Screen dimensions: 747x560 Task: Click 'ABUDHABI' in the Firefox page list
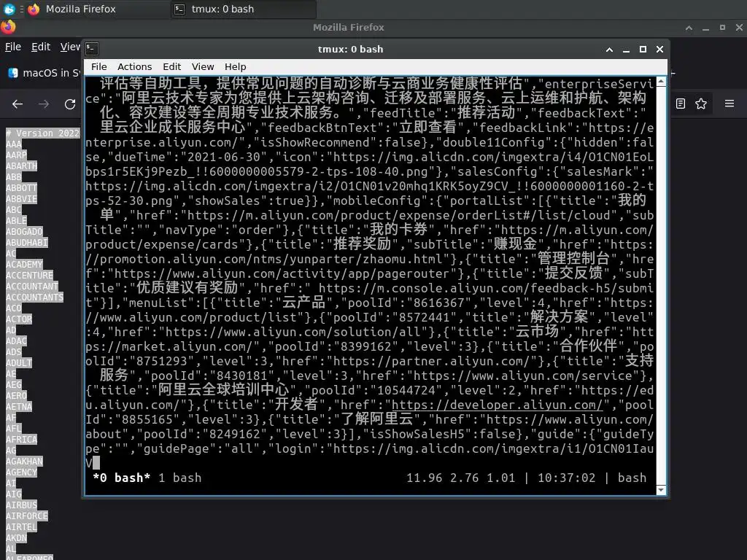click(x=27, y=242)
